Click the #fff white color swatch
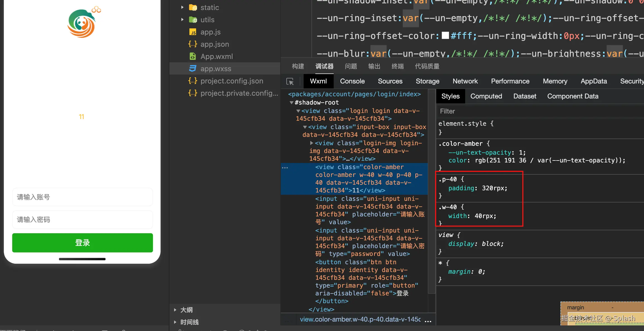Viewport: 644px width, 331px height. [445, 36]
